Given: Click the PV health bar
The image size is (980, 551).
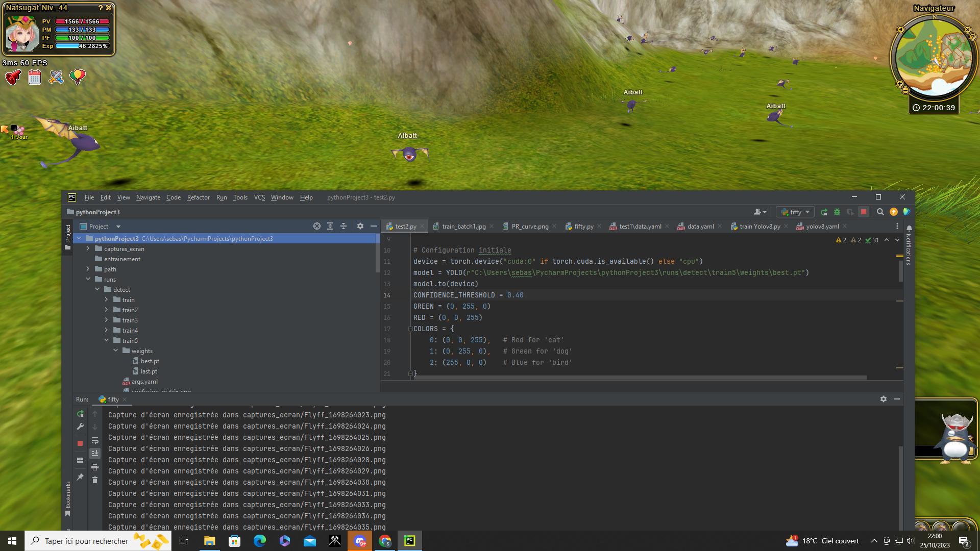Looking at the screenshot, I should [x=82, y=21].
